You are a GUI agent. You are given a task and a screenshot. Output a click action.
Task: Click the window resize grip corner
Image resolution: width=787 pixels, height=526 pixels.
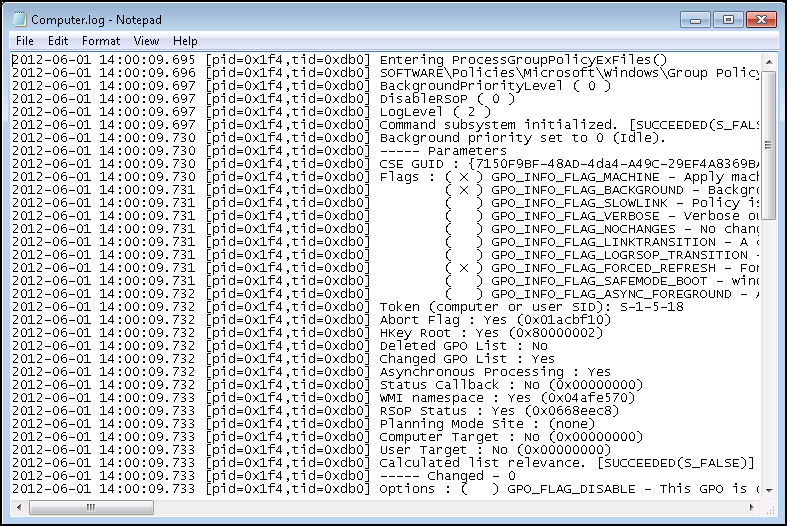pyautogui.click(x=769, y=508)
